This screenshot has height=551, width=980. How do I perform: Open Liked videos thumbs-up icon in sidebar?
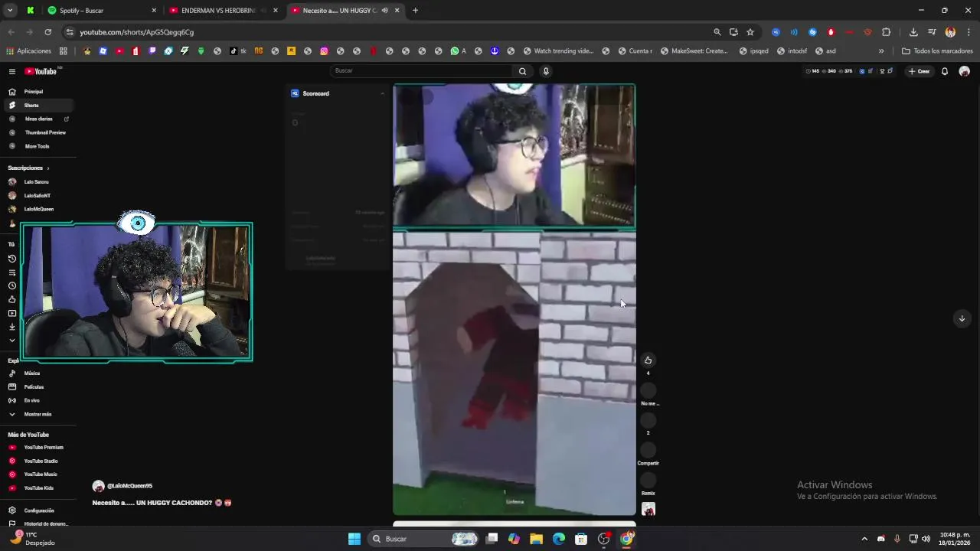(x=11, y=299)
